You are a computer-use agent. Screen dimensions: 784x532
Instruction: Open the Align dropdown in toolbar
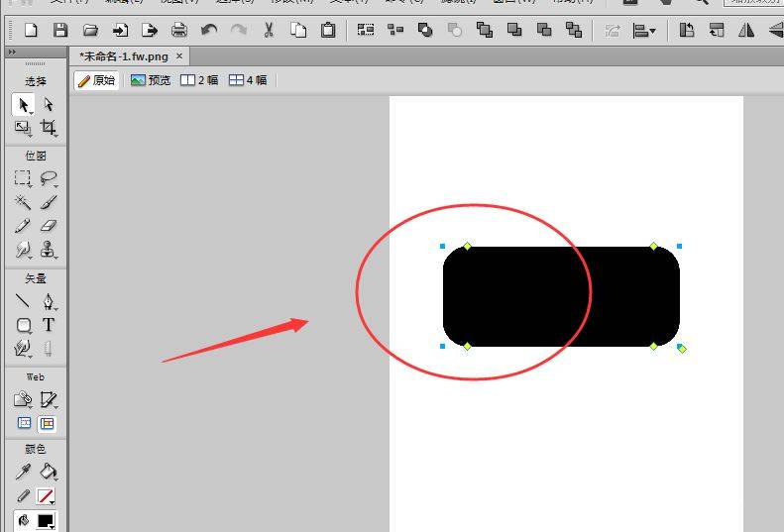[645, 31]
